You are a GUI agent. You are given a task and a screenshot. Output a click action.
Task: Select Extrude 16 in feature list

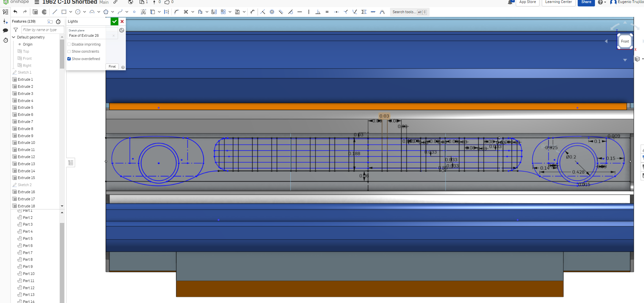(26, 192)
